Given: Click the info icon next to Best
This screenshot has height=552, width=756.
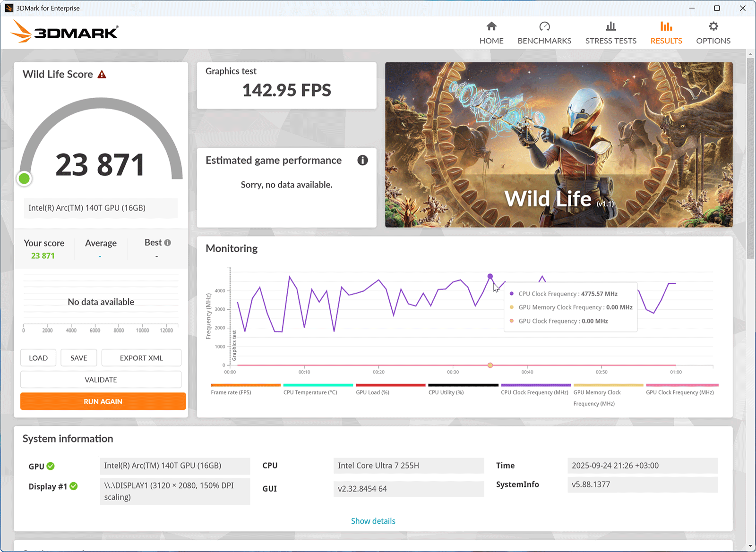Looking at the screenshot, I should click(167, 243).
